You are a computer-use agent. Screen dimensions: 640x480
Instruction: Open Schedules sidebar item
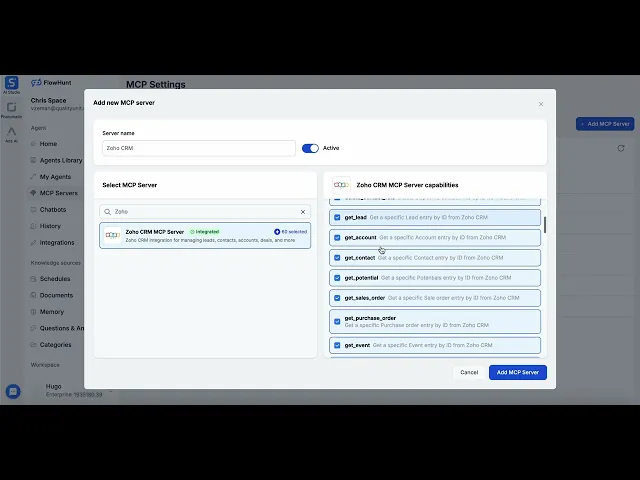50,279
